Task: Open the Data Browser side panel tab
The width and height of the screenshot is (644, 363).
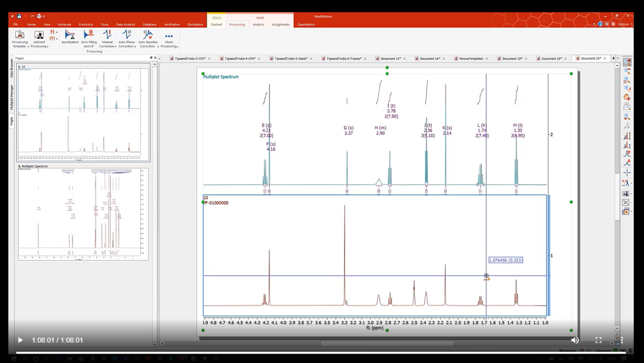Action: pos(11,69)
